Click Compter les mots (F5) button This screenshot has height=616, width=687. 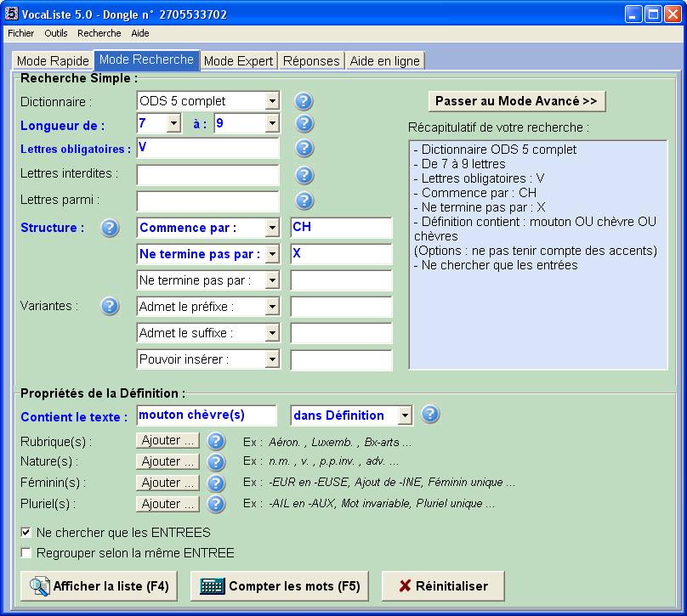[280, 585]
